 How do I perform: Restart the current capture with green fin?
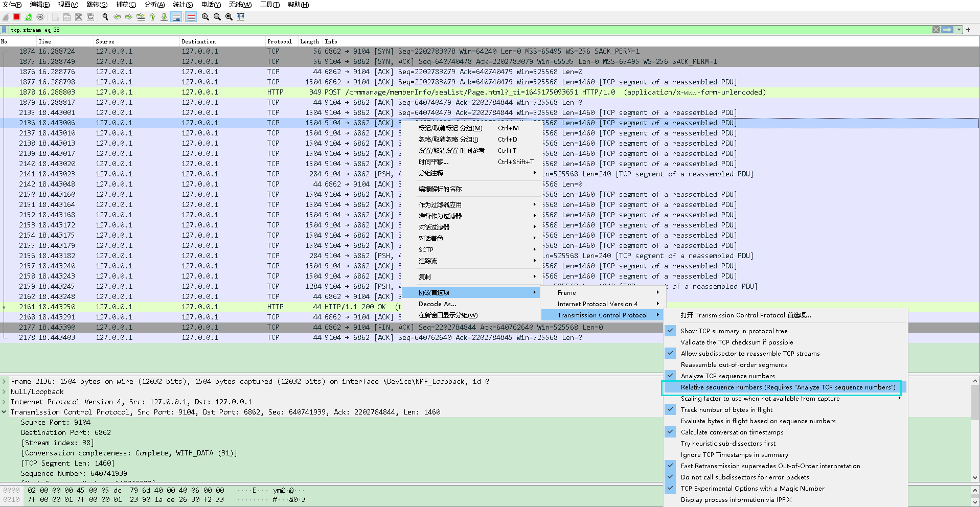(29, 17)
